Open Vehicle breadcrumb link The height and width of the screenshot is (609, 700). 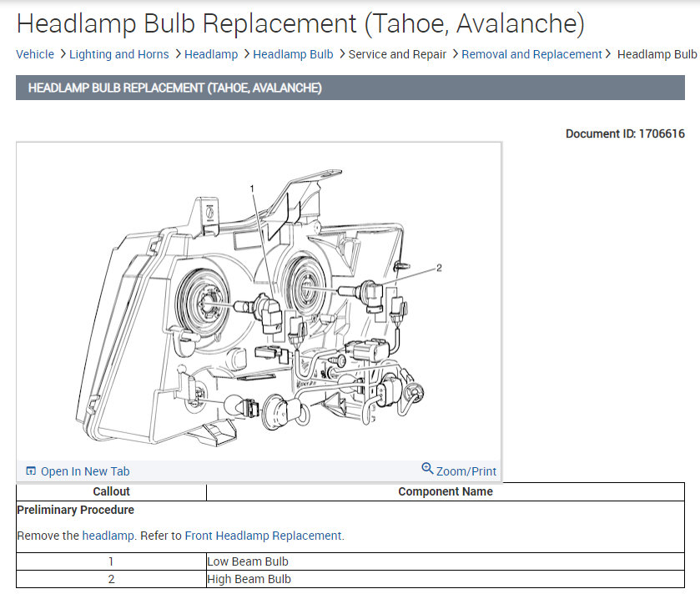tap(35, 54)
